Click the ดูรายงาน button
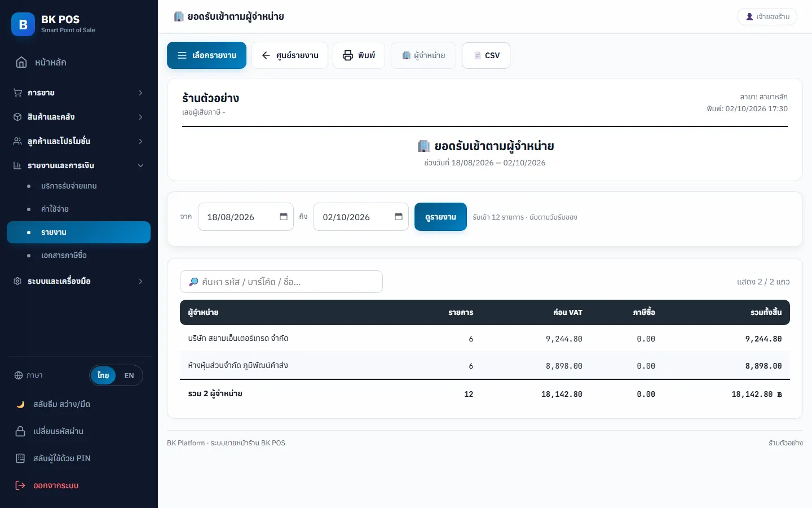812x508 pixels. pyautogui.click(x=440, y=217)
